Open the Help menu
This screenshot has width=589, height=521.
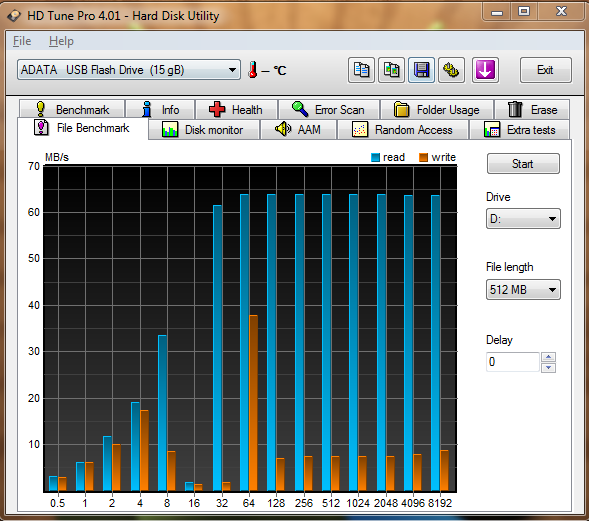[x=61, y=41]
